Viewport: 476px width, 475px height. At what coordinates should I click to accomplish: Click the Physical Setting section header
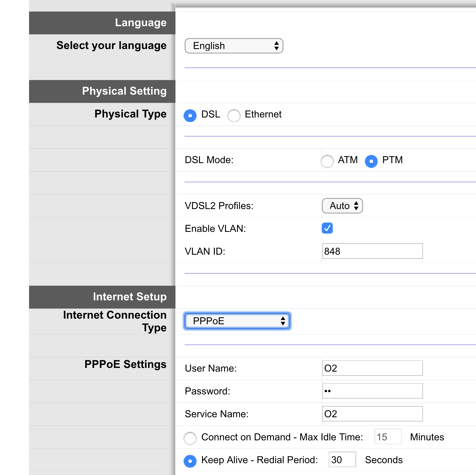pyautogui.click(x=124, y=91)
